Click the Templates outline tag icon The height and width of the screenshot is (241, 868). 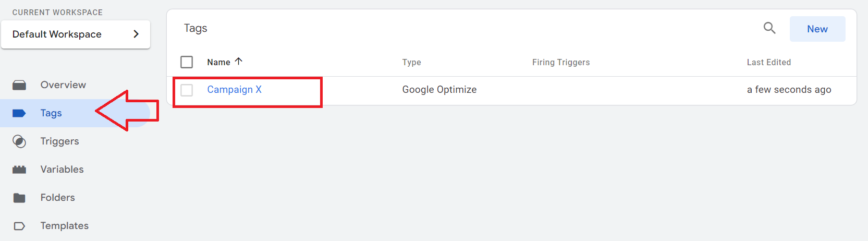tap(19, 226)
